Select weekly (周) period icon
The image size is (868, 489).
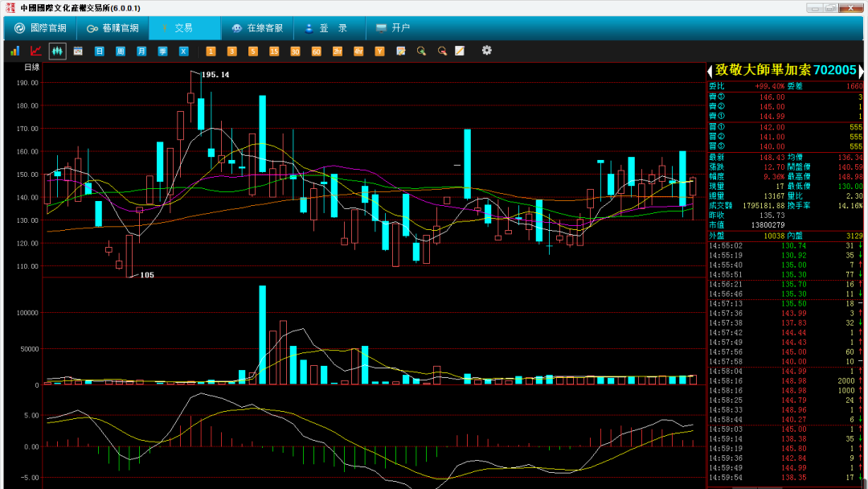click(x=120, y=51)
